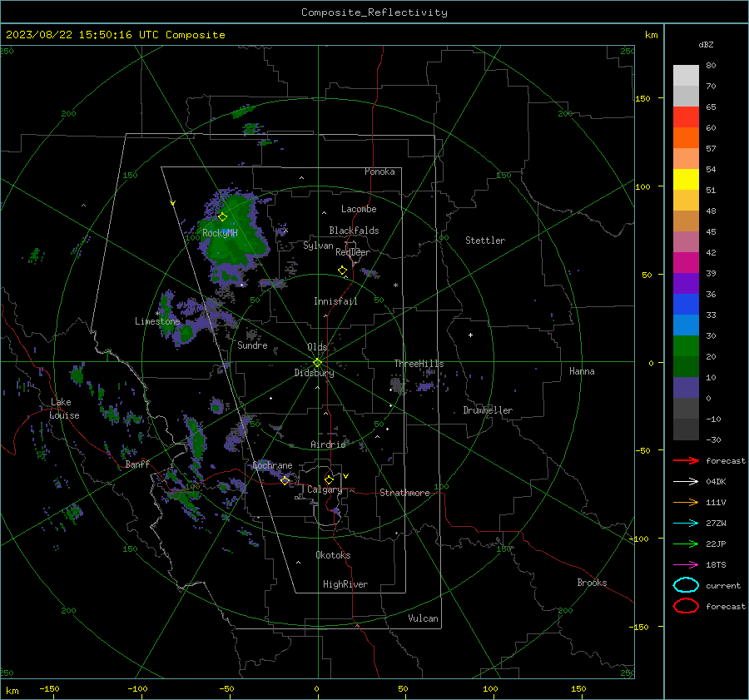Click the purple swatch in the dBZ scale
This screenshot has width=749, height=700.
686,283
